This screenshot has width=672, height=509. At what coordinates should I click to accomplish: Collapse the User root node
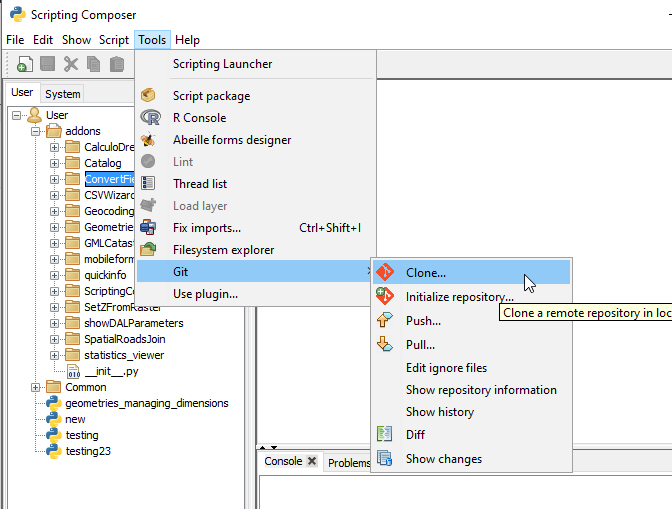[19, 115]
